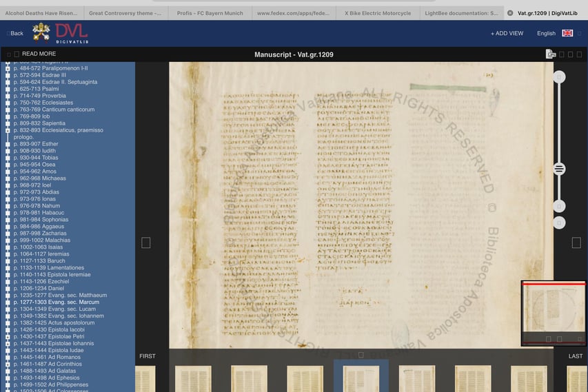Viewport: 588px width, 392px height.
Task: Toggle the thumbnail strip handle
Action: [361, 355]
